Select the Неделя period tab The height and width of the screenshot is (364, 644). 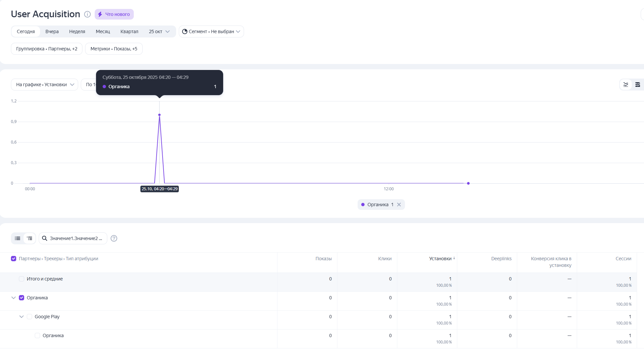click(x=77, y=31)
